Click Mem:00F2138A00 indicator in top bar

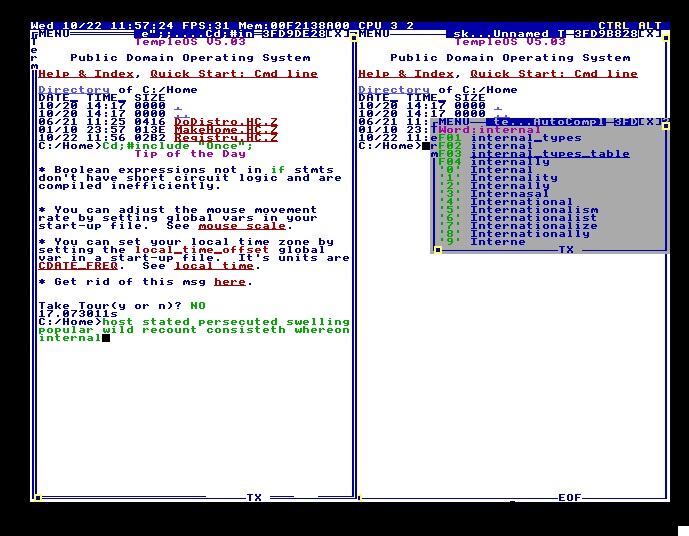click(294, 26)
